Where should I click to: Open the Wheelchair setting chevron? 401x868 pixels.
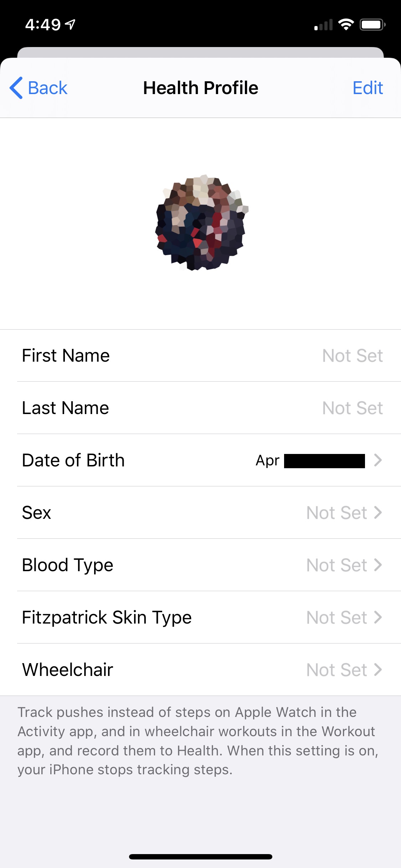pyautogui.click(x=378, y=670)
